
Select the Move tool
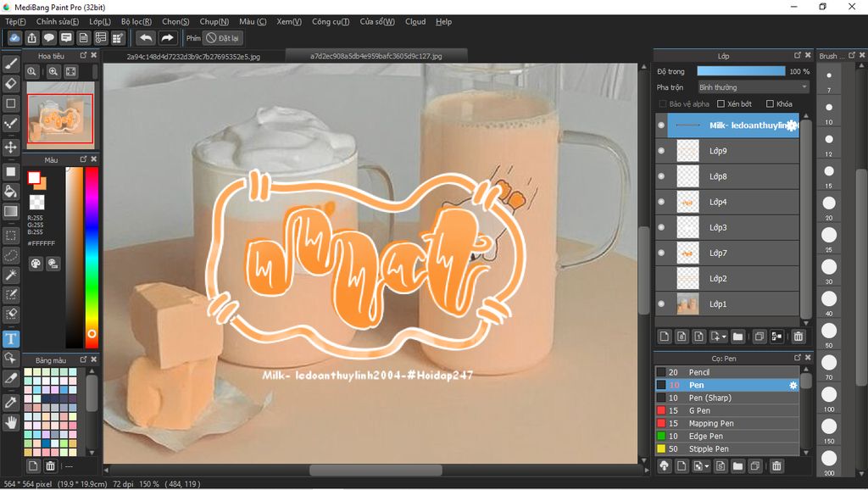10,147
